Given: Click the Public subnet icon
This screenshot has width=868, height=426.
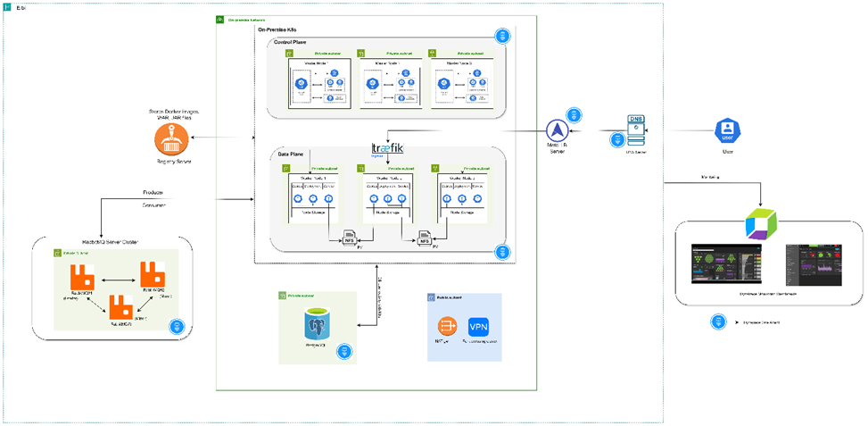Looking at the screenshot, I should click(431, 297).
